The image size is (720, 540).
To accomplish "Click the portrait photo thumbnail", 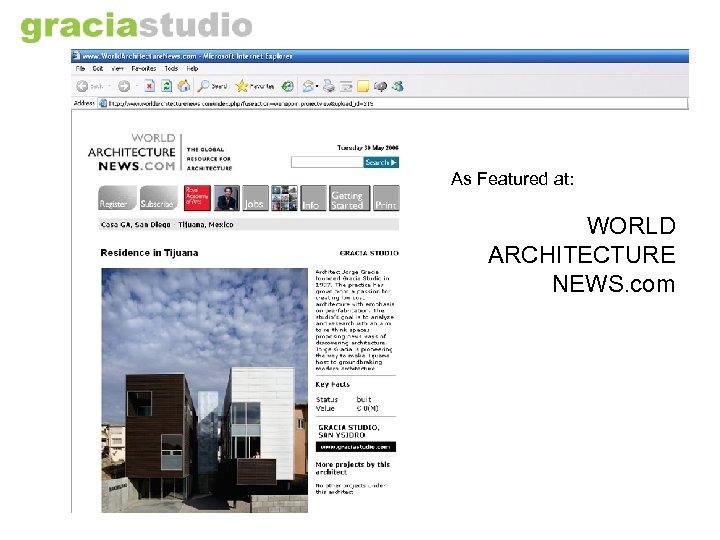I will (x=227, y=198).
